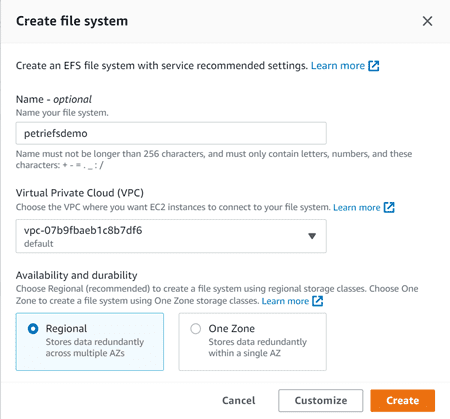Click the Availability and durability heading
The image size is (450, 419).
(x=76, y=275)
